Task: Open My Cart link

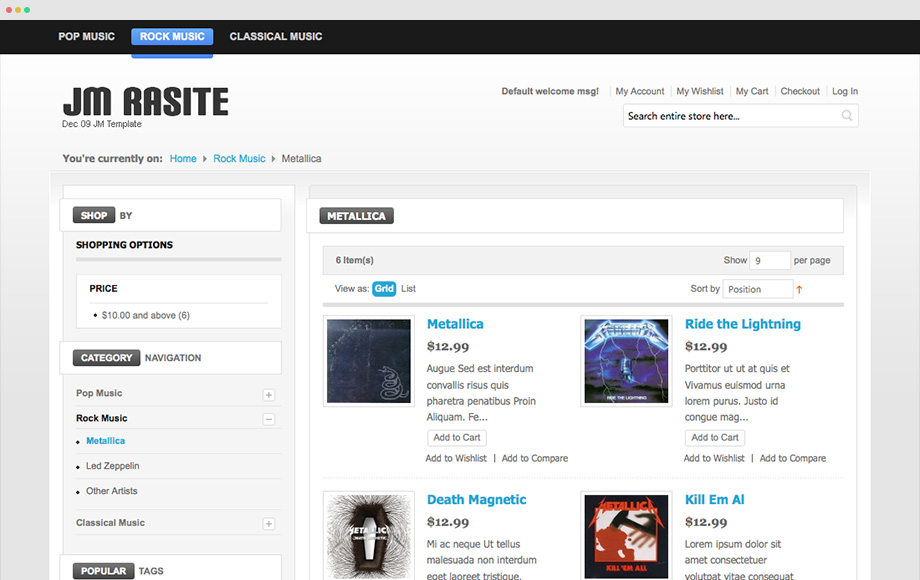Action: [x=752, y=91]
